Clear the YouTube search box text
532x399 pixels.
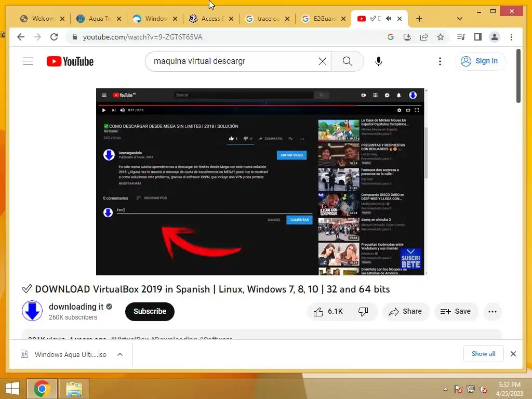(x=322, y=61)
